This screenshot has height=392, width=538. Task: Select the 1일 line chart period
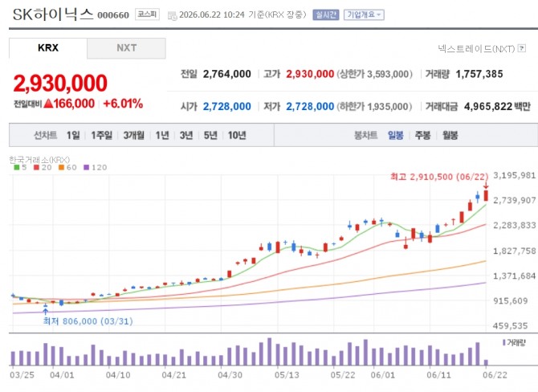point(73,135)
